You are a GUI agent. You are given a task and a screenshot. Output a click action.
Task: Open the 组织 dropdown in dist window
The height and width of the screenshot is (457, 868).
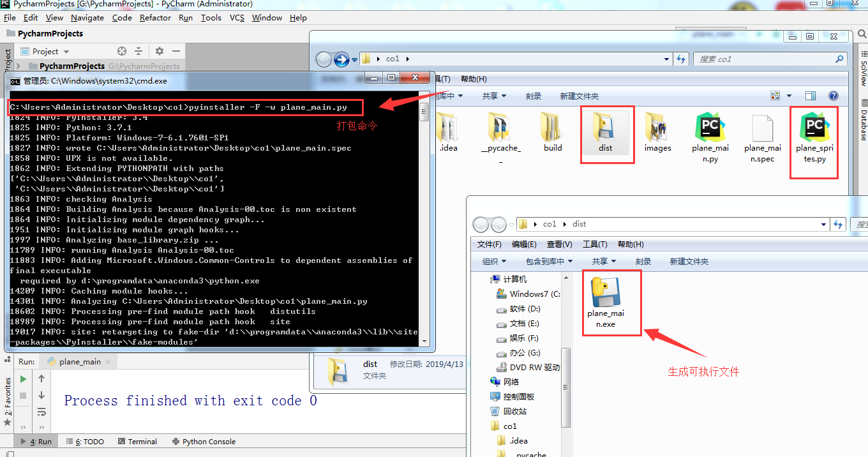click(x=494, y=261)
